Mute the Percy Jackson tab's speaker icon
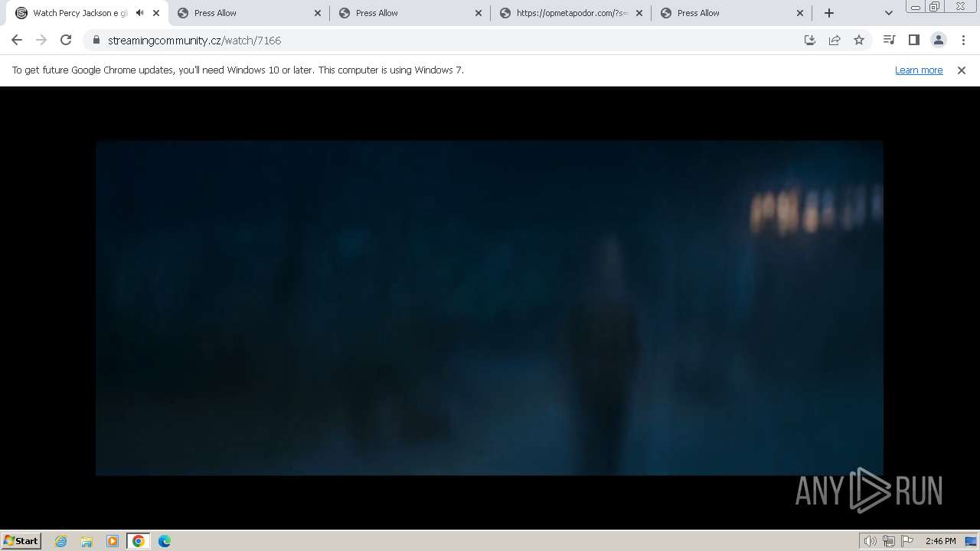Screen dimensions: 980x551 coord(139,13)
